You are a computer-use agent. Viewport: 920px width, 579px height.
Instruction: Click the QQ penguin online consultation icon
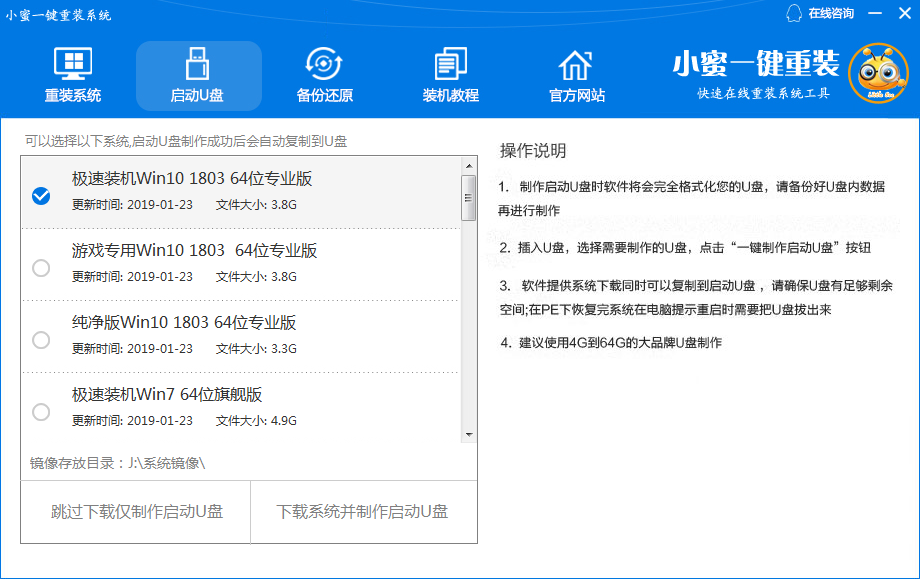[794, 13]
